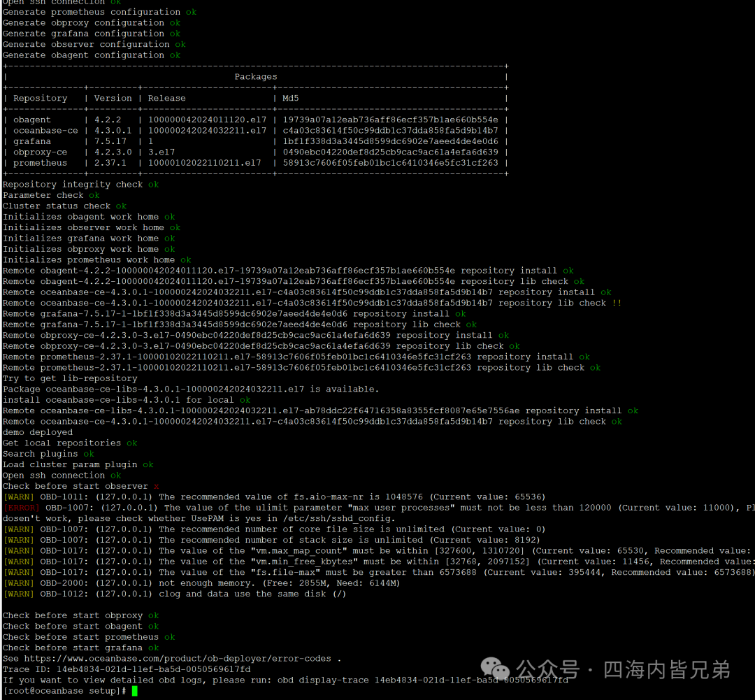The height and width of the screenshot is (700, 755).
Task: Click the Trace ID value text
Action: 153,669
